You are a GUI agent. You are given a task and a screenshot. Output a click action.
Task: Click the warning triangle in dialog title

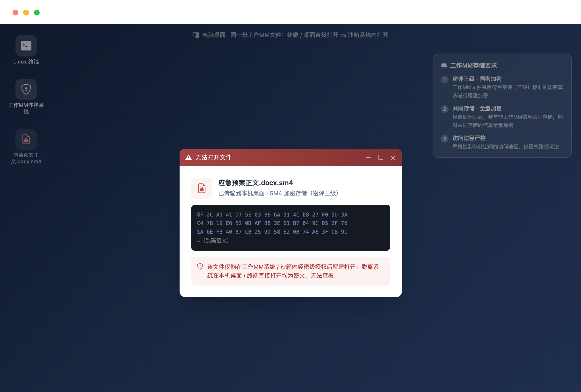[x=189, y=158]
